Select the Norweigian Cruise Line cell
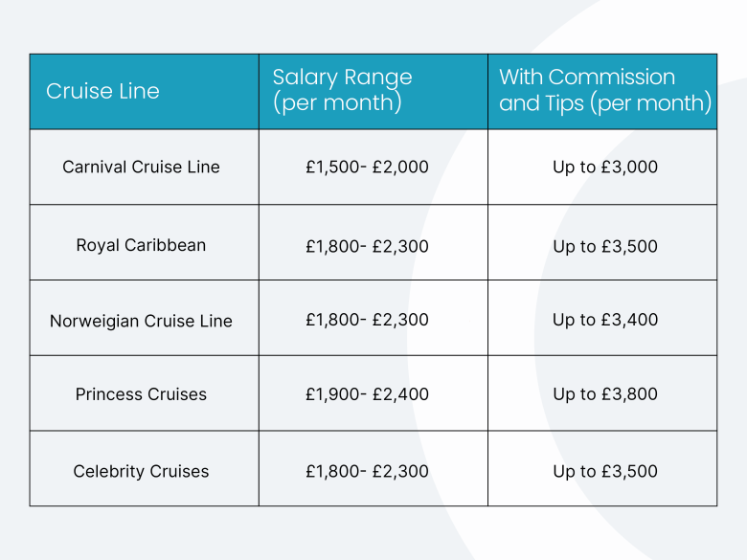 pyautogui.click(x=145, y=318)
